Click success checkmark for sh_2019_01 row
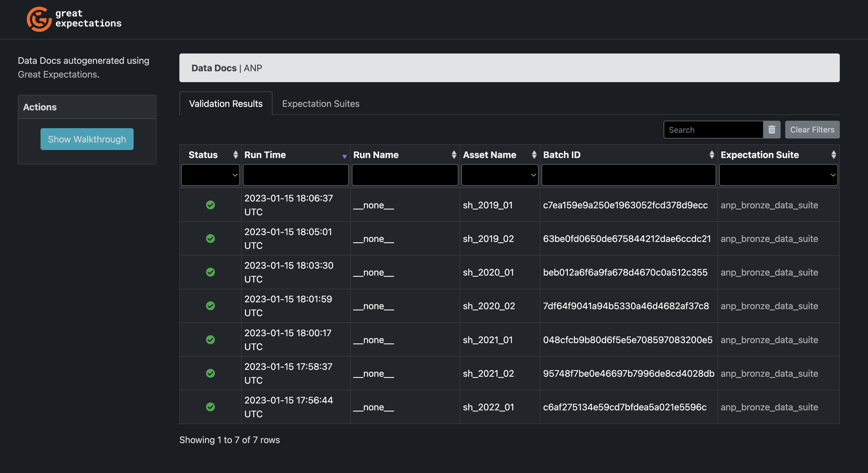This screenshot has width=868, height=473. point(210,205)
